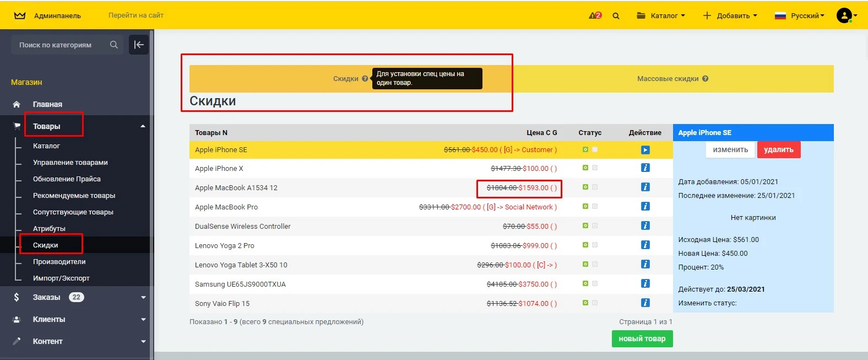Screen dimensions: 868x360
Task: Click the green новый товар button
Action: (x=642, y=338)
